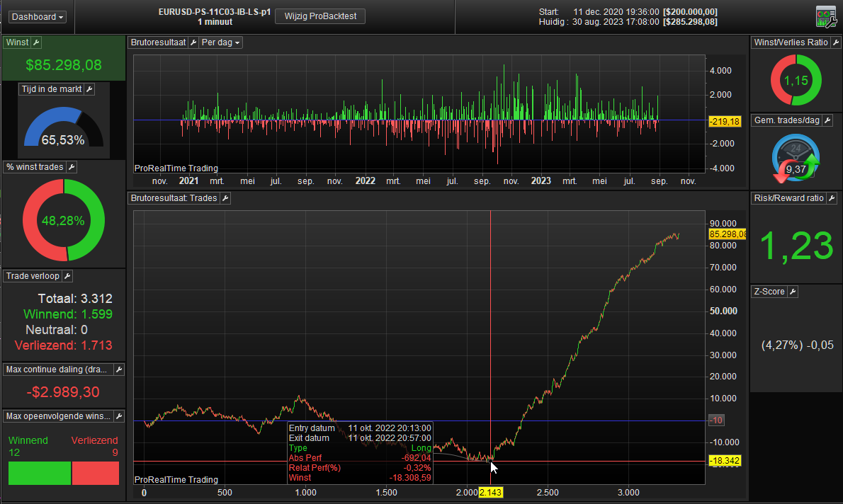This screenshot has height=504, width=843.
Task: Click wrench next to top Brutoresultaat dropdown
Action: (193, 42)
